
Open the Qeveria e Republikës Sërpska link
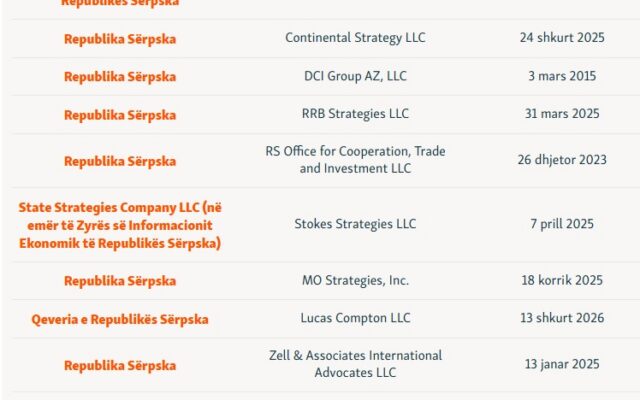[x=120, y=319]
